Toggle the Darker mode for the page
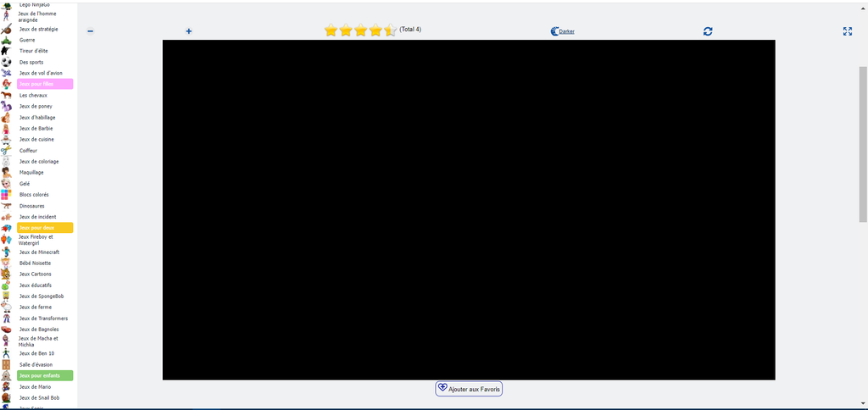 (x=563, y=31)
